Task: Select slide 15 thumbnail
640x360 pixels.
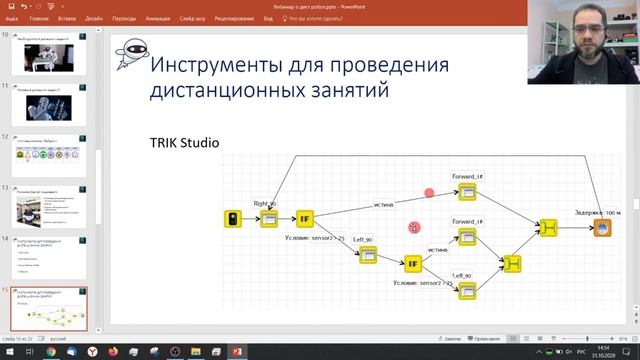Action: point(49,309)
